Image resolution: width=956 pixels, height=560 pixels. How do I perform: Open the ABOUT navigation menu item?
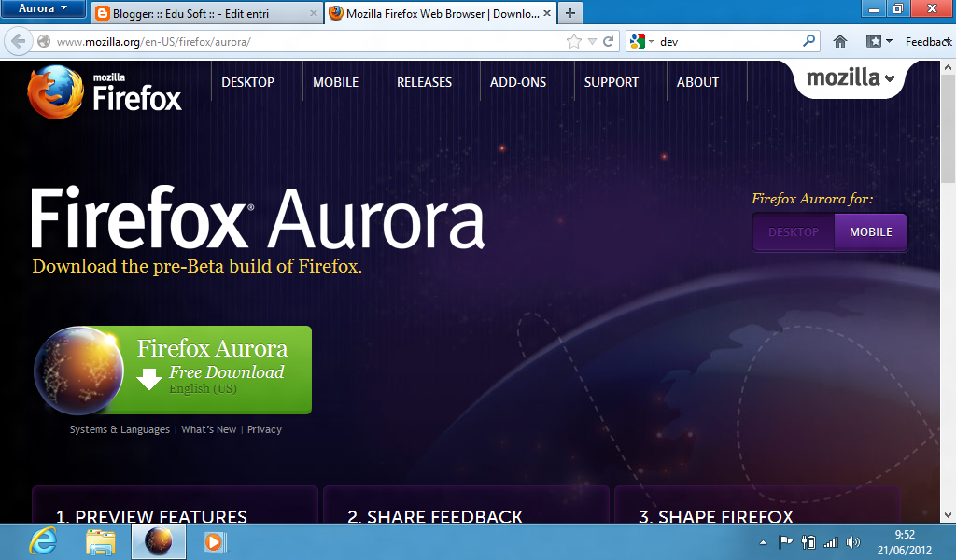pos(697,82)
